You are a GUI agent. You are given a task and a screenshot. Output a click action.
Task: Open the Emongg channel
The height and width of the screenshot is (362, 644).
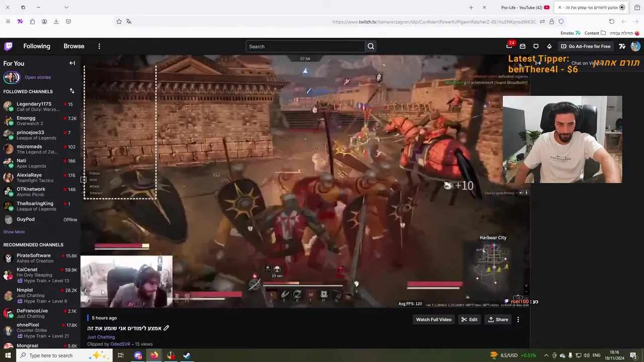[40, 121]
